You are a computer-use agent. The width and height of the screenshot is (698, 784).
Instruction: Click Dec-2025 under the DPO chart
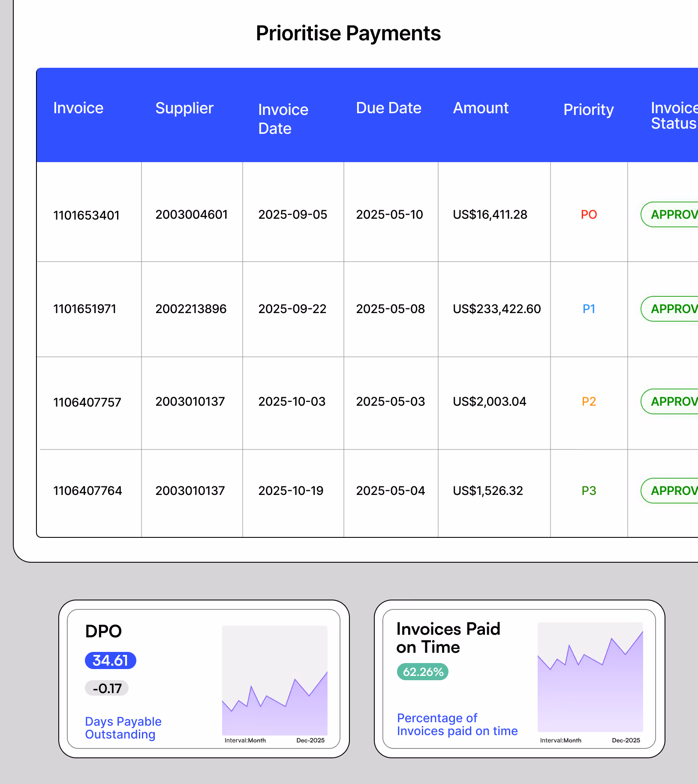pos(310,740)
